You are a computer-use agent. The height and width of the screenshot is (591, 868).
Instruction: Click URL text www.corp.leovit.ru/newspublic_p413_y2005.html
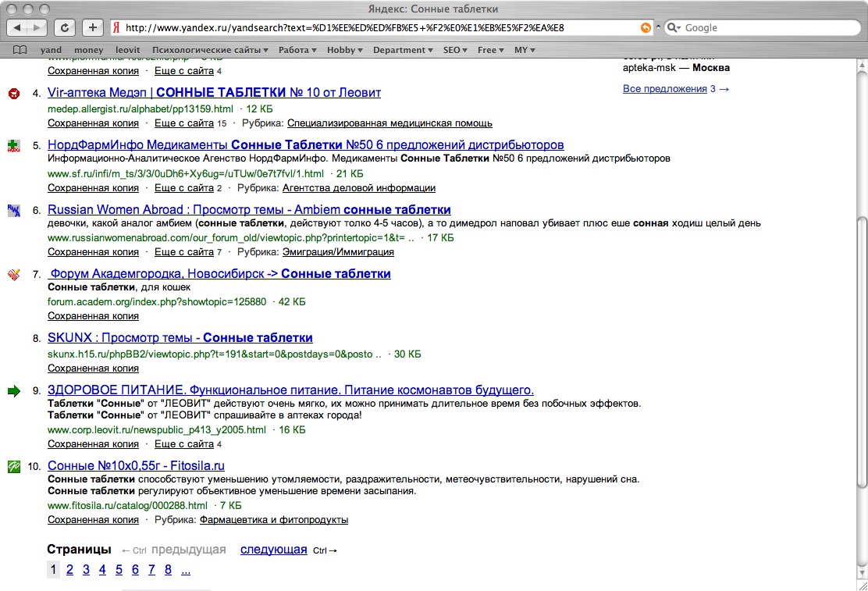(157, 430)
